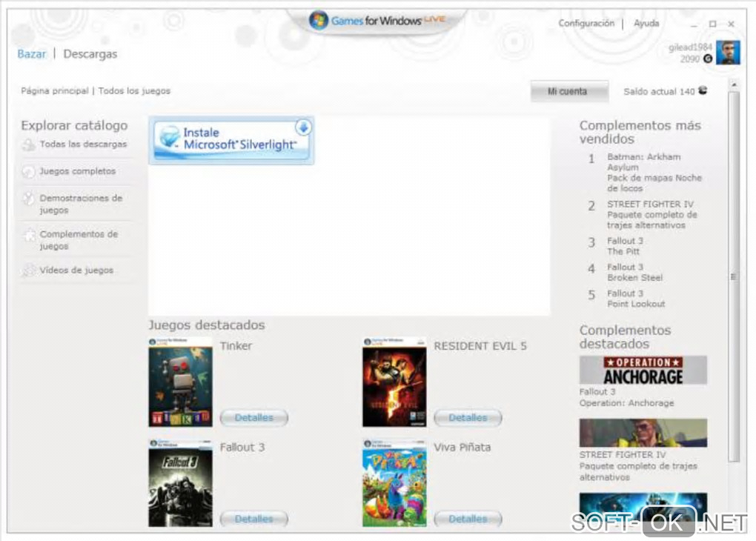Click the vertical scrollbar thumb
756x541 pixels.
(734, 276)
